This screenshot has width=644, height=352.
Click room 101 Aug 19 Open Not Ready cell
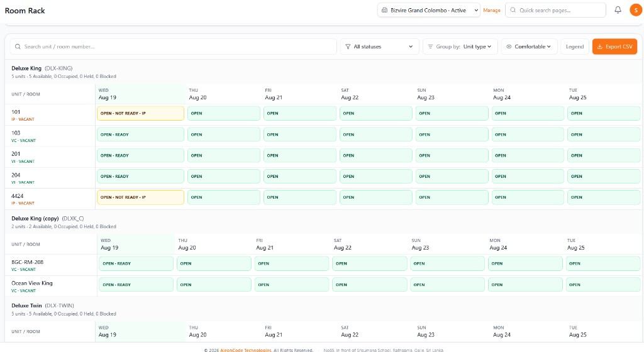point(140,113)
